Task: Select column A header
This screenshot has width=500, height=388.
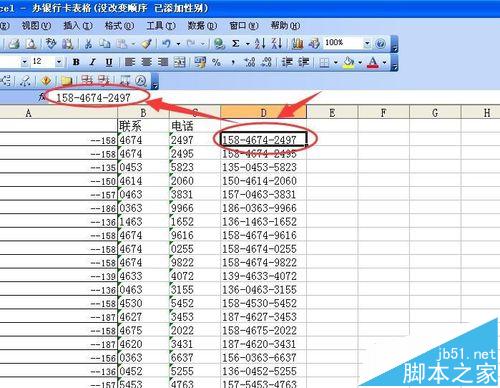Action: [59, 113]
